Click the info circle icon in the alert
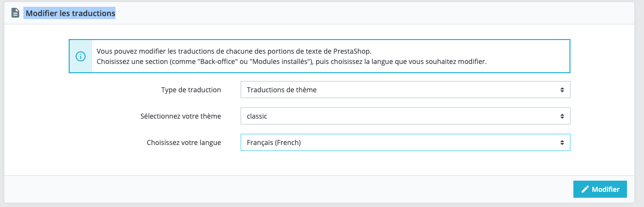 pos(80,56)
